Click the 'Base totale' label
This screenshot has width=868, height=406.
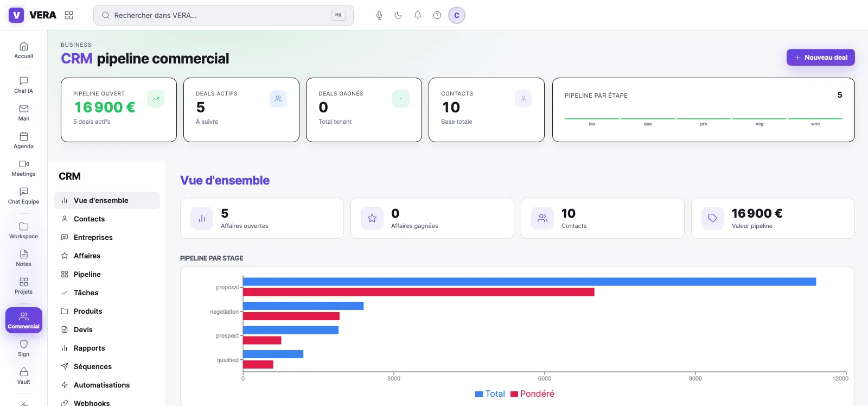[x=457, y=122]
